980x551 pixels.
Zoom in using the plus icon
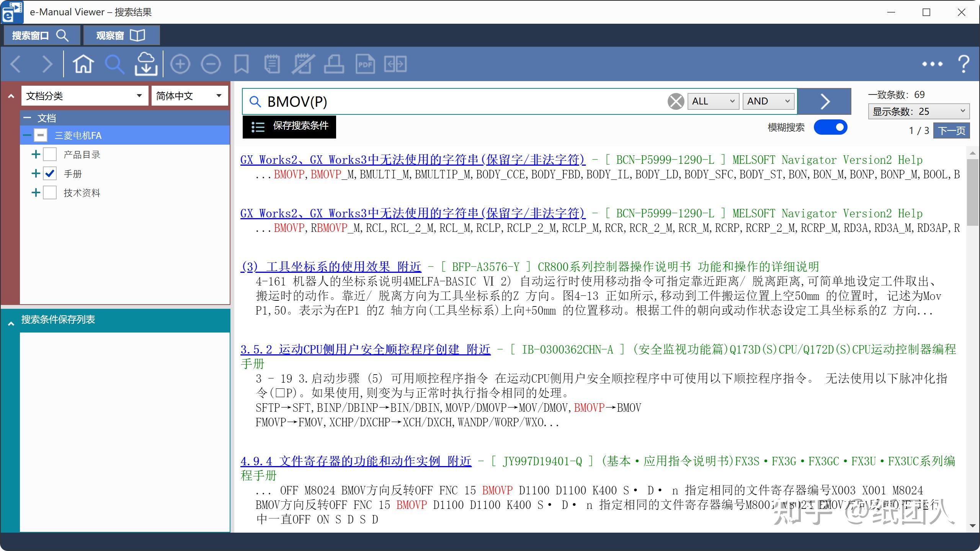pyautogui.click(x=181, y=64)
